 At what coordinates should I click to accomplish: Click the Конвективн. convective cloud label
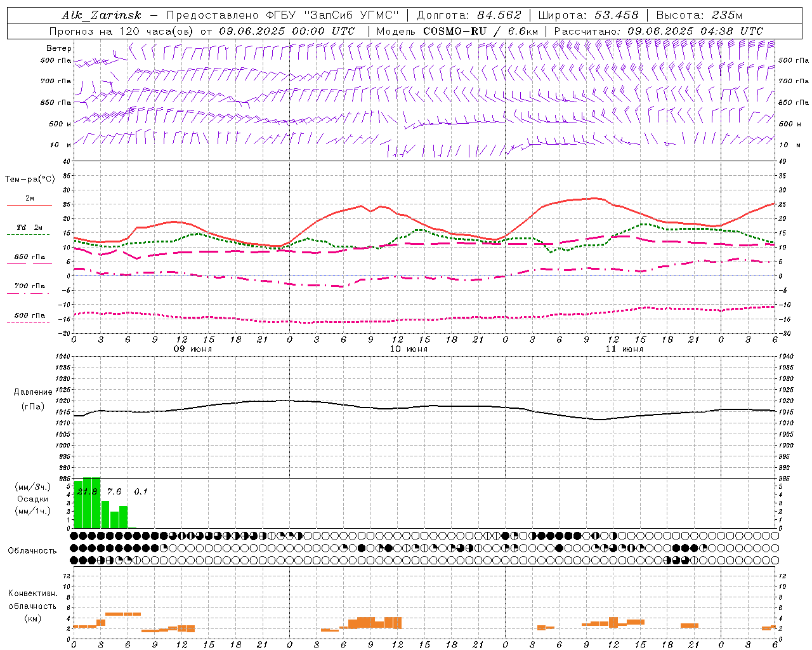click(32, 594)
